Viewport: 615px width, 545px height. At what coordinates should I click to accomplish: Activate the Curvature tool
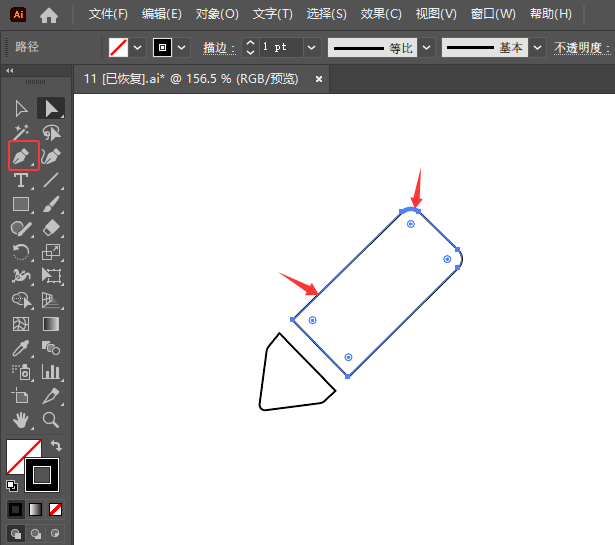coord(51,156)
